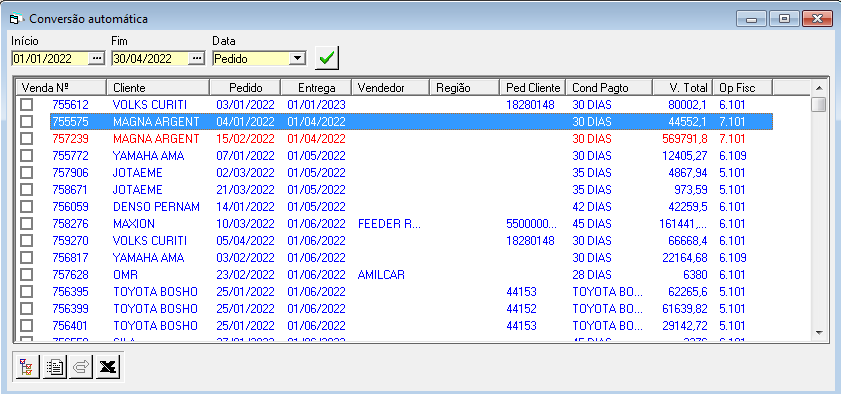Viewport: 841px width, 394px height.
Task: Open the Início date picker ellipsis button
Action: click(96, 59)
